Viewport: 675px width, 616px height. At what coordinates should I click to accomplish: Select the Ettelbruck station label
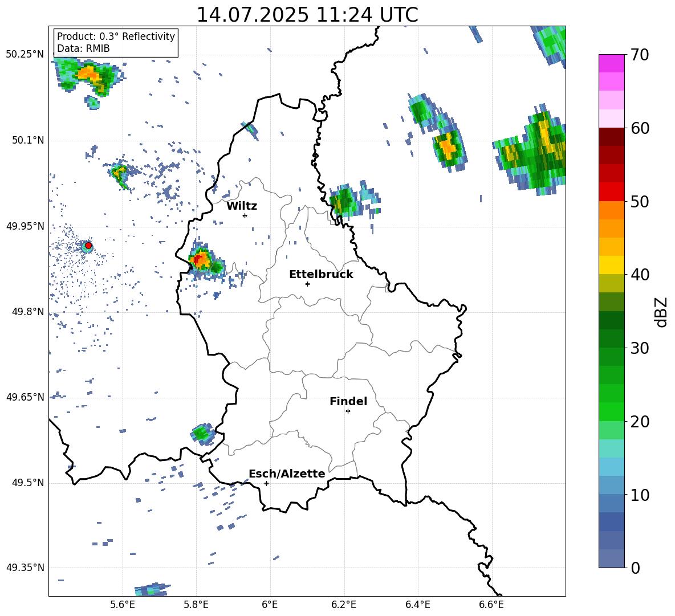point(321,274)
